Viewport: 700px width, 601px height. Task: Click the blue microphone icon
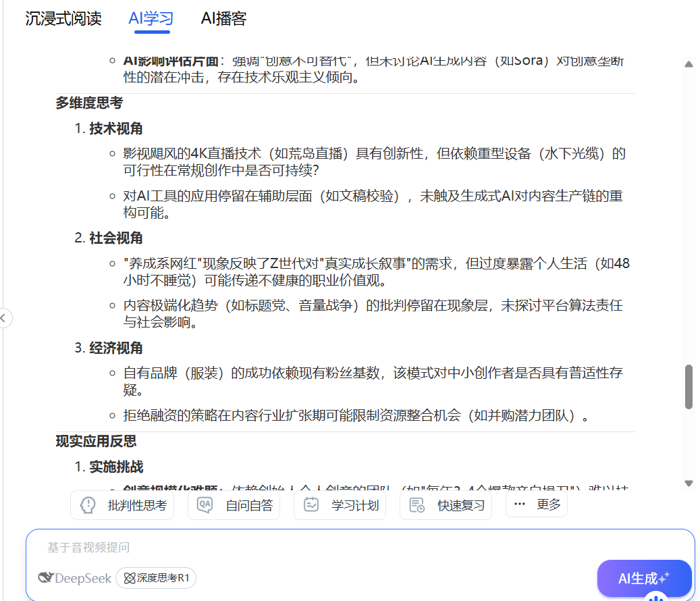point(655,597)
